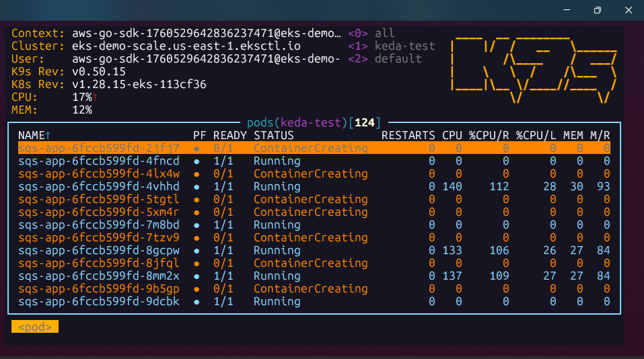Click the port-forward dot for sqs-app-6fccb599fd-4fncd
This screenshot has height=359, width=644.
[196, 161]
